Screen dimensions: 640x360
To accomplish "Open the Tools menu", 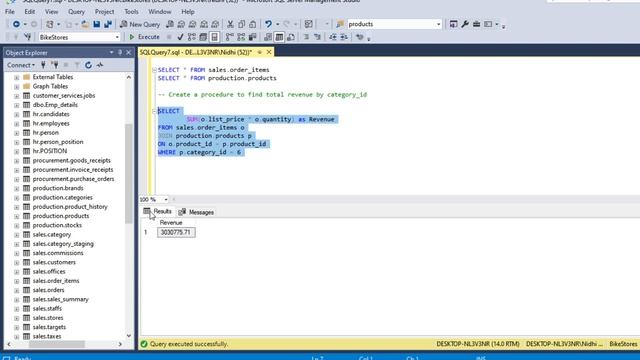I will [x=131, y=12].
